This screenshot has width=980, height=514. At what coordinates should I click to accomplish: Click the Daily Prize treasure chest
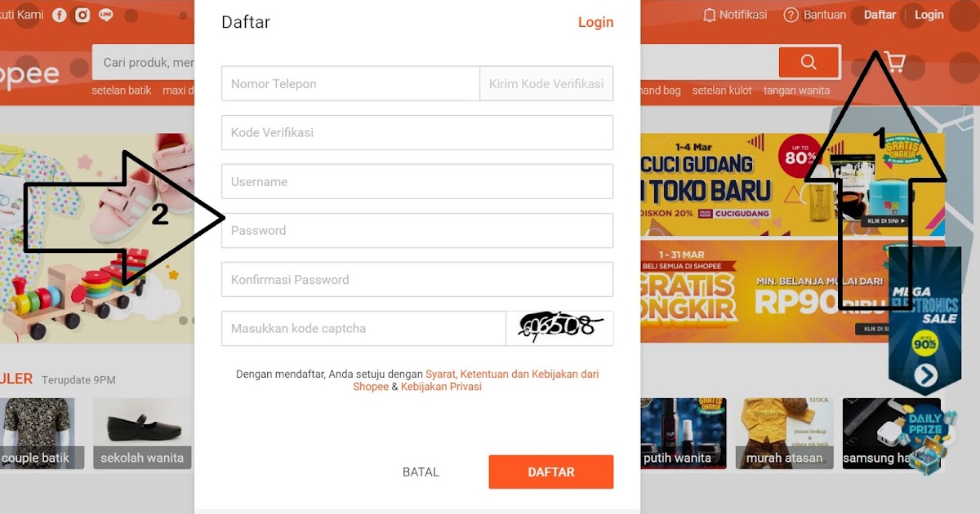pos(926,439)
